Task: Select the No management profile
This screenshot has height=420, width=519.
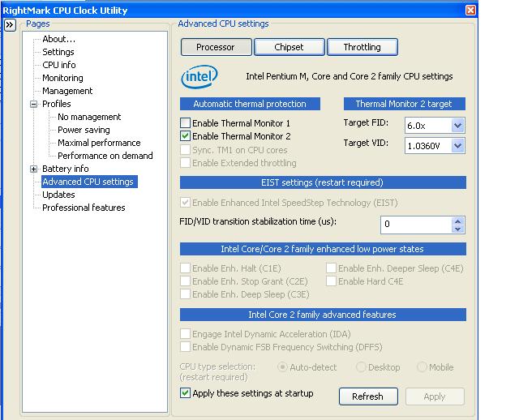Action: (89, 117)
